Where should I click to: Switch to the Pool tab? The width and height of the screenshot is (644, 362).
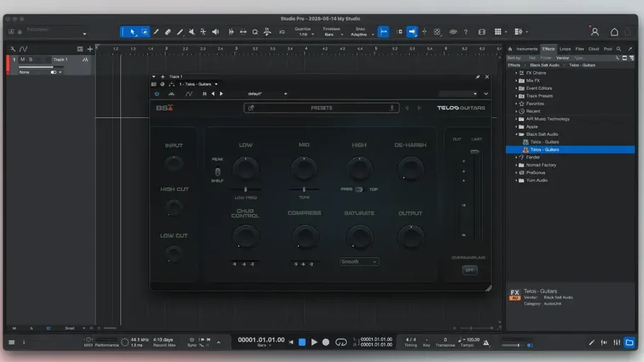(608, 49)
